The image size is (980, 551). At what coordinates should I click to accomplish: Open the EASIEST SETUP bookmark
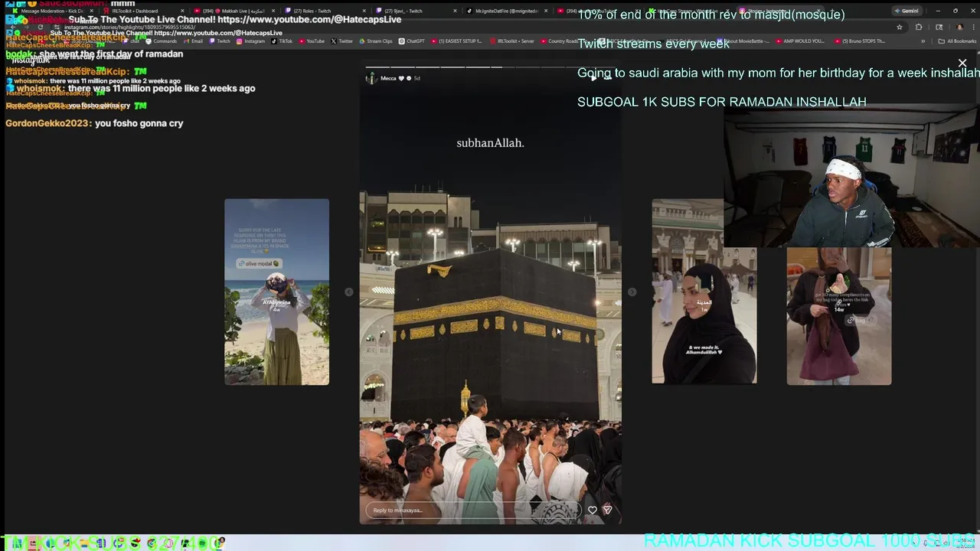(456, 41)
